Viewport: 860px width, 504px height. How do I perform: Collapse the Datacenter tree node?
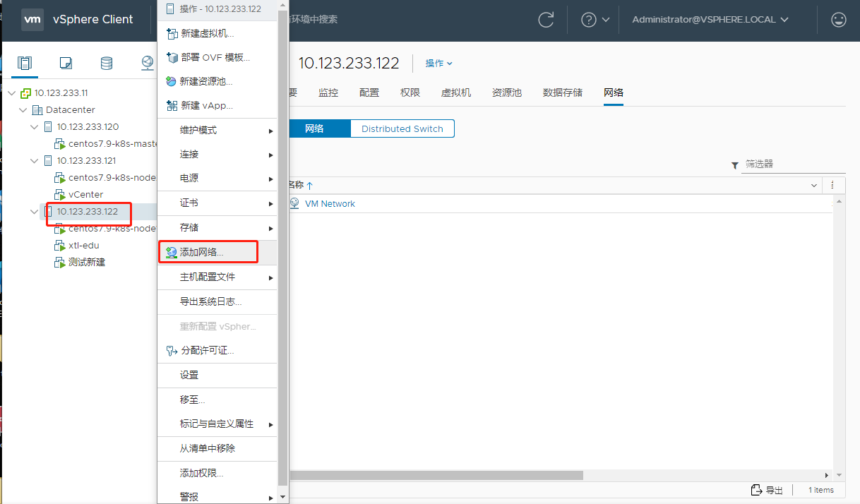24,109
